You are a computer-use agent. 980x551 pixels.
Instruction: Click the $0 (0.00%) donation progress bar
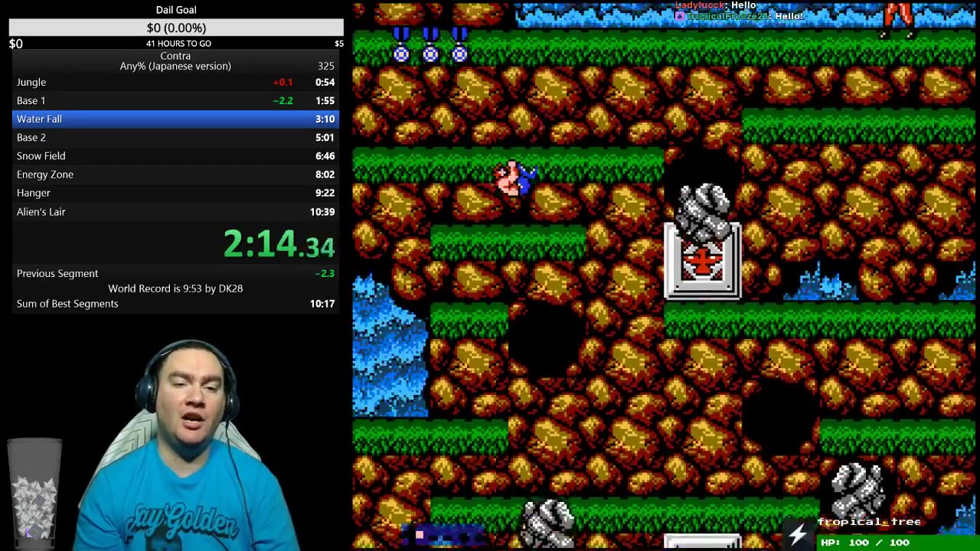coord(176,28)
